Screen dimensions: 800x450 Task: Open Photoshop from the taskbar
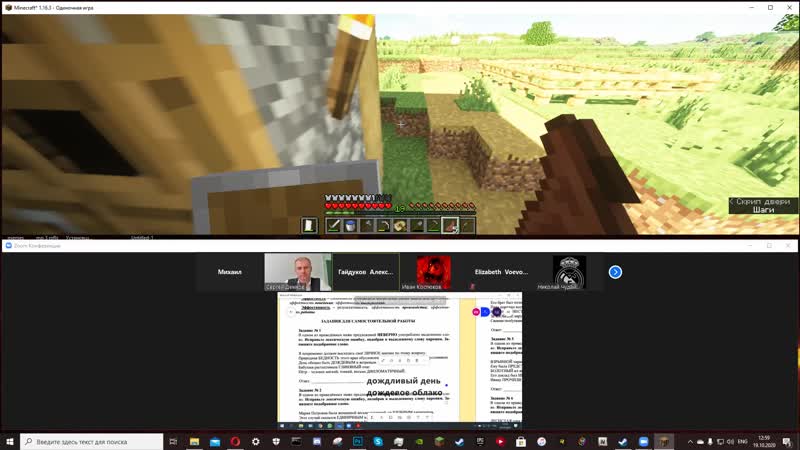click(358, 441)
